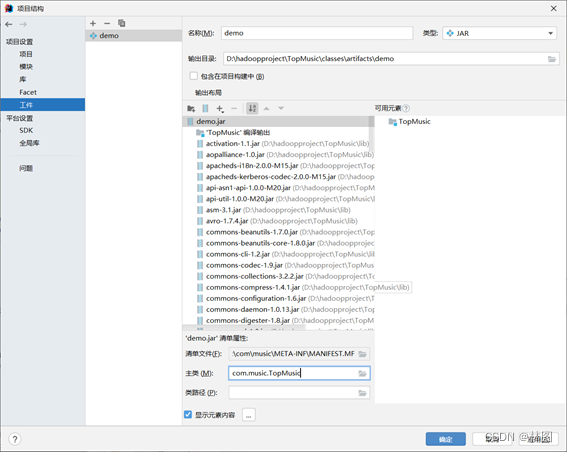Select commons-collections-3.2.2.jar row
This screenshot has height=452, width=567.
278,276
